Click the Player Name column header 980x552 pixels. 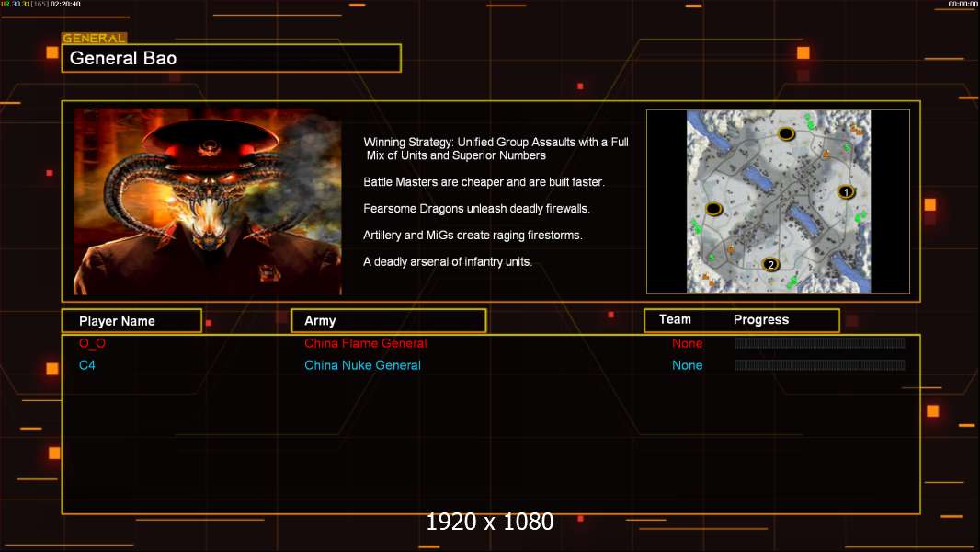131,321
